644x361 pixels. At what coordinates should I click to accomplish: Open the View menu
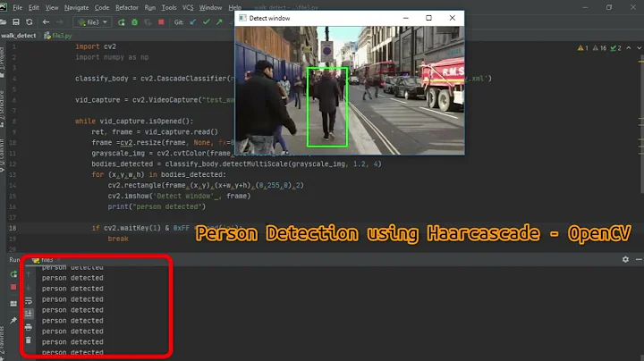point(52,8)
